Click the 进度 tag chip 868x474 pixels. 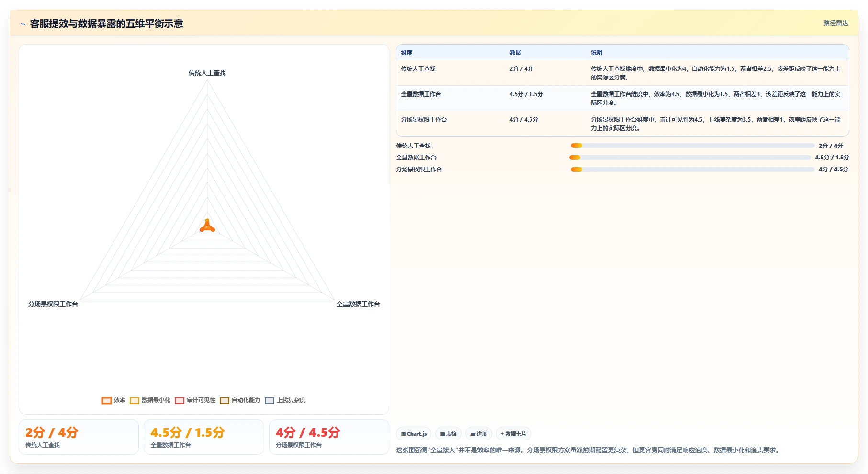pyautogui.click(x=478, y=434)
